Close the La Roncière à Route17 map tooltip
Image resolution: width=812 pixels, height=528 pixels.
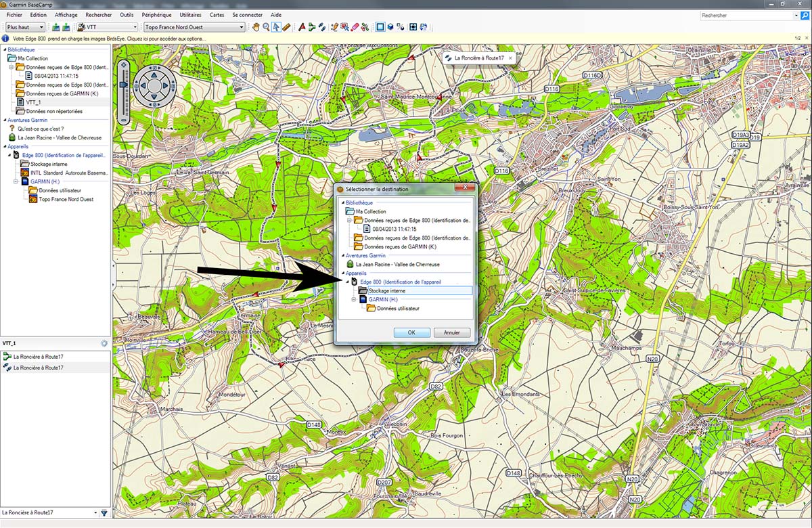click(x=510, y=58)
